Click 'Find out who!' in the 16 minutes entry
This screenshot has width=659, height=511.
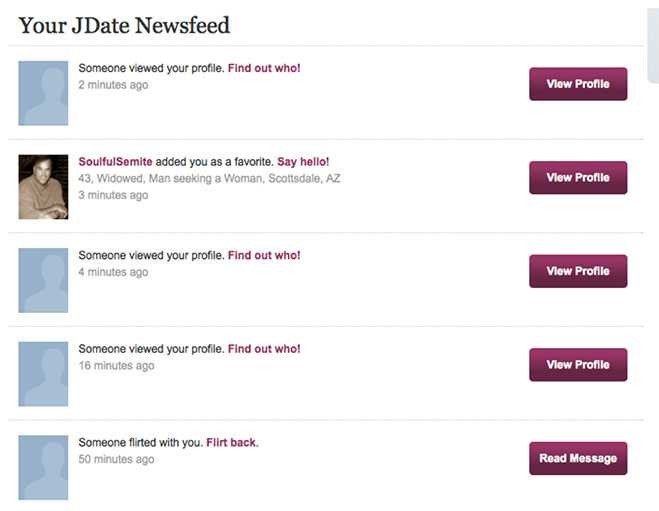click(264, 349)
